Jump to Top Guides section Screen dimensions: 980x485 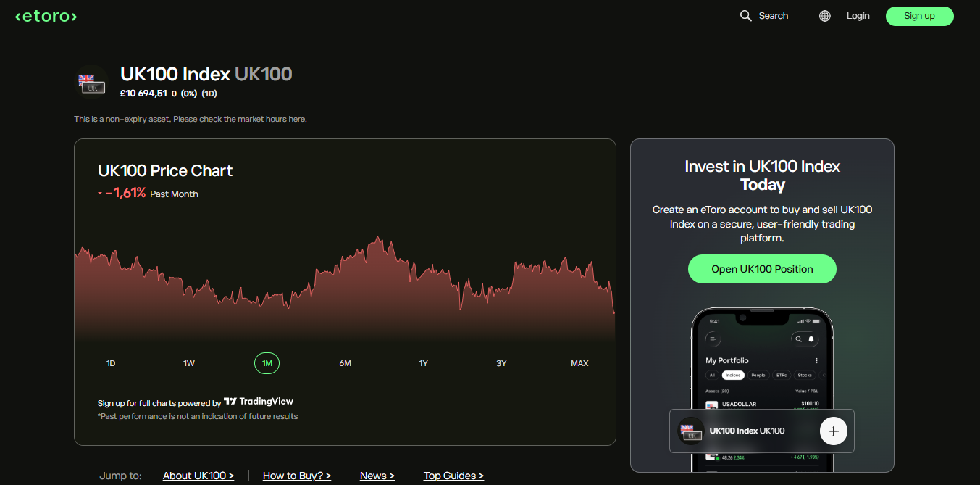click(453, 476)
